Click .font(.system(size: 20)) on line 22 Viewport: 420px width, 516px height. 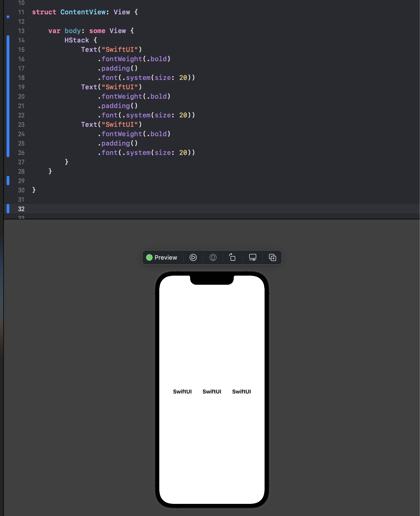point(146,115)
